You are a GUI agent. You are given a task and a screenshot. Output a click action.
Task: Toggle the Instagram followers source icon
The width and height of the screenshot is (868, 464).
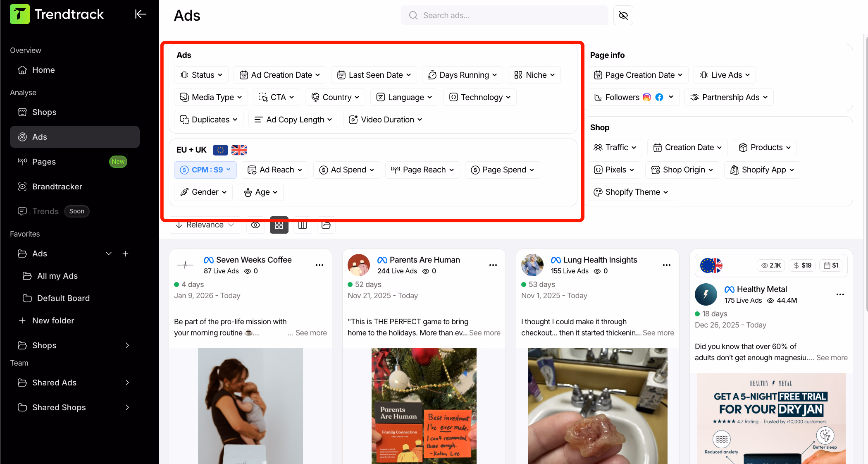coord(647,97)
